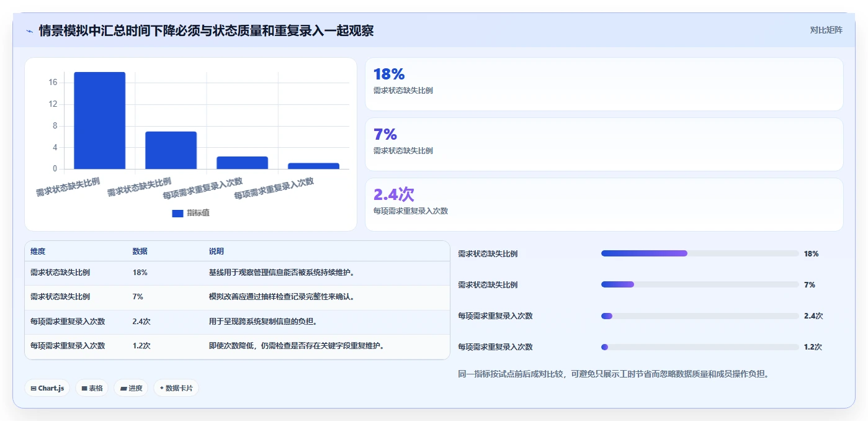Select the 表格 tag
Image resolution: width=868 pixels, height=421 pixels.
pyautogui.click(x=92, y=388)
